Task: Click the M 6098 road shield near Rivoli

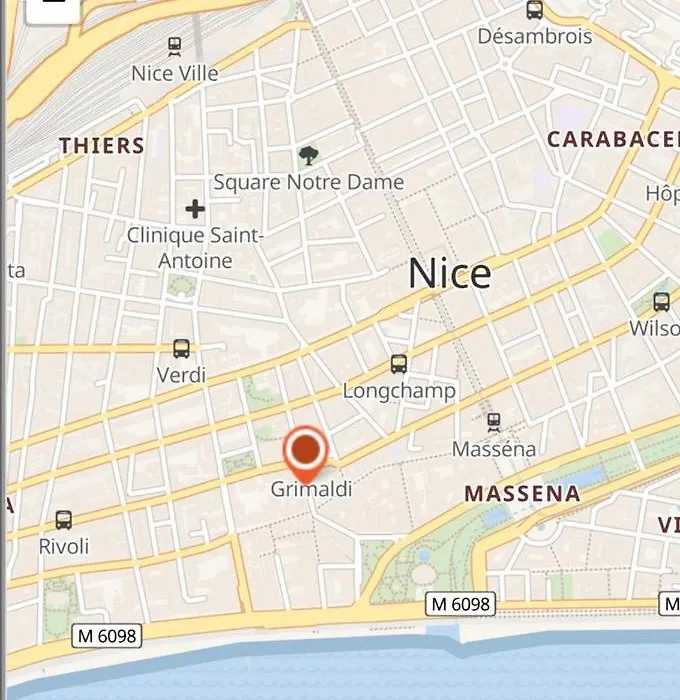Action: [107, 636]
